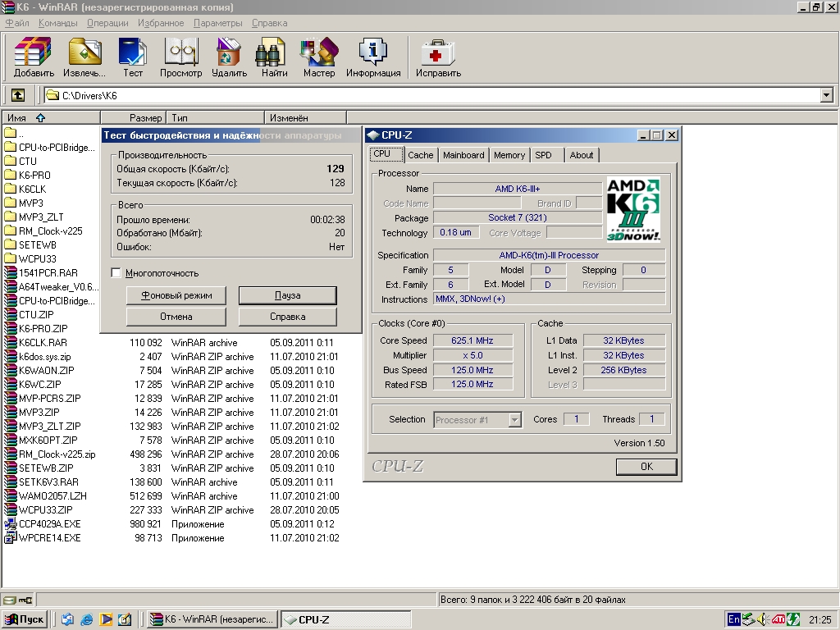Sort by the Имя column header

(51, 118)
